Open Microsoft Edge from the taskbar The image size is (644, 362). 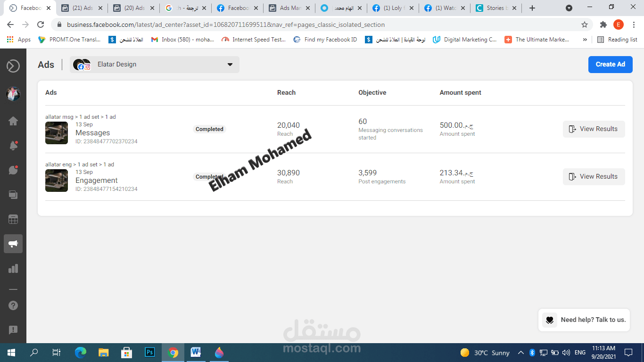point(81,352)
